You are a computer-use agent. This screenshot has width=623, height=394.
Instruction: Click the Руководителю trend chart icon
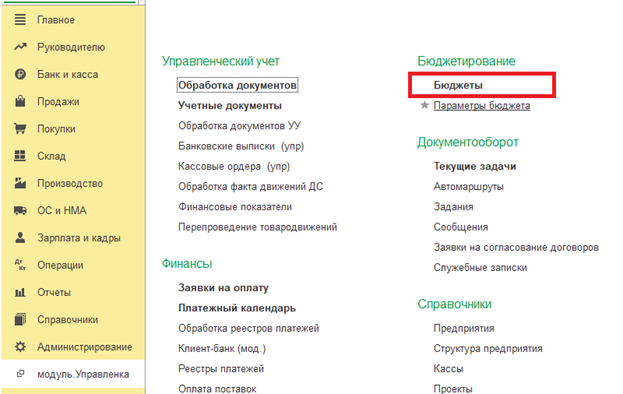[20, 47]
